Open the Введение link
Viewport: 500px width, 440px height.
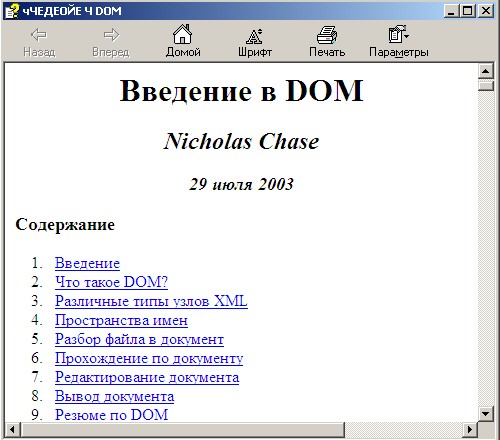tap(87, 263)
